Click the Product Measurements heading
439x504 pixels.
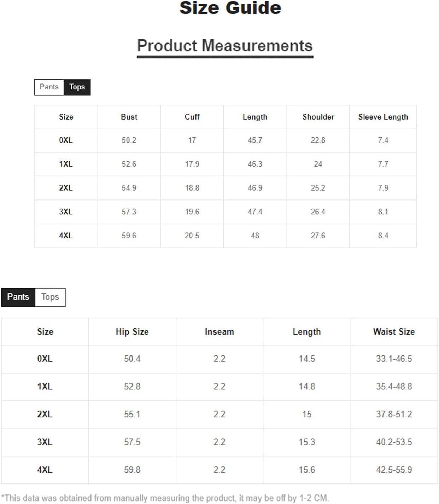[225, 46]
